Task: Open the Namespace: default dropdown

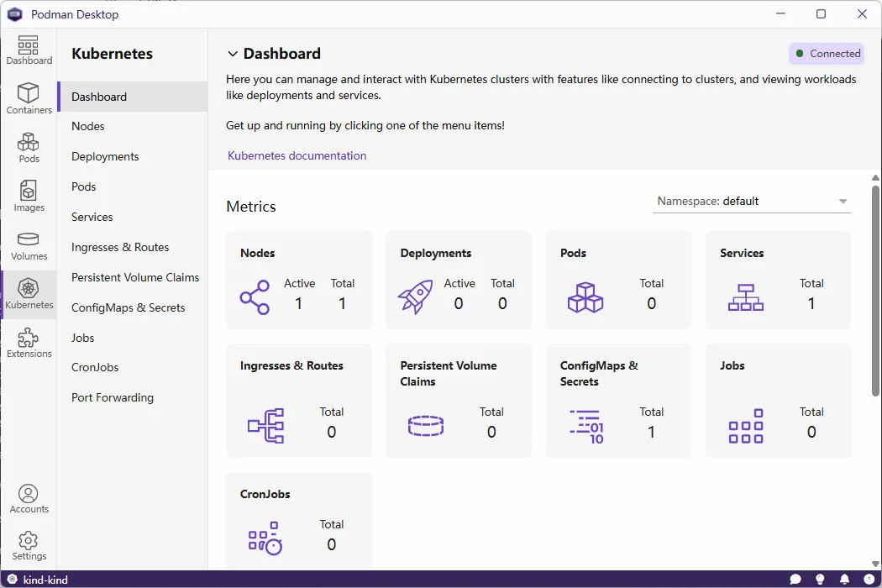Action: (x=751, y=201)
